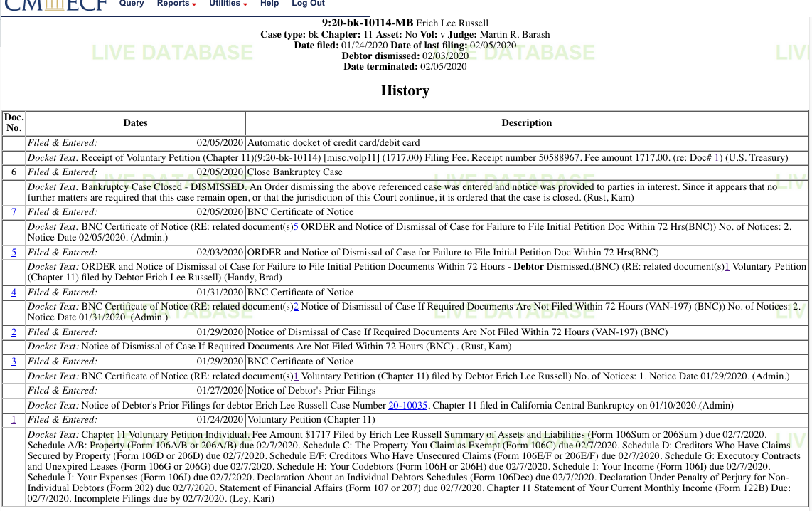Open the Query menu item
The height and width of the screenshot is (511, 812).
[x=132, y=4]
